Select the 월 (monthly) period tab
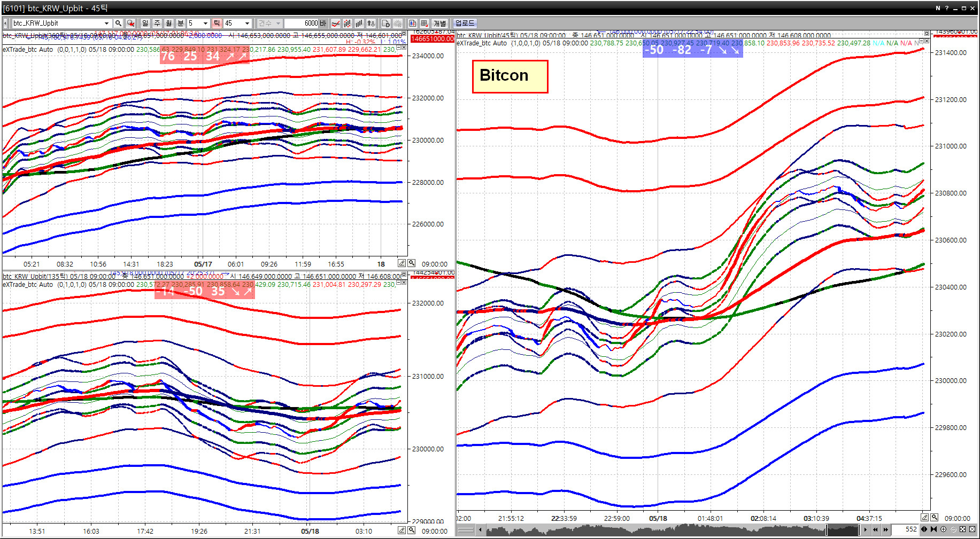980x539 pixels. [x=168, y=23]
